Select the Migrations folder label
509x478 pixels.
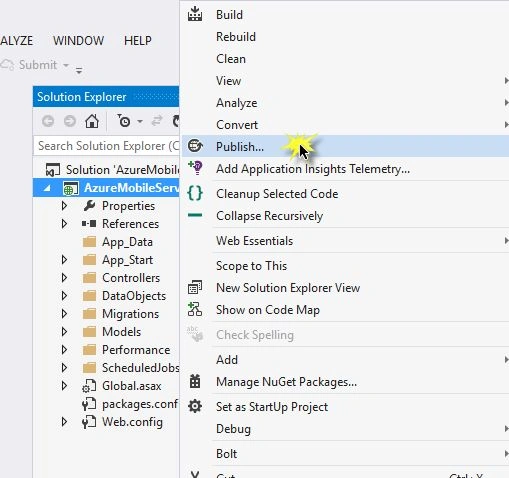(x=130, y=314)
